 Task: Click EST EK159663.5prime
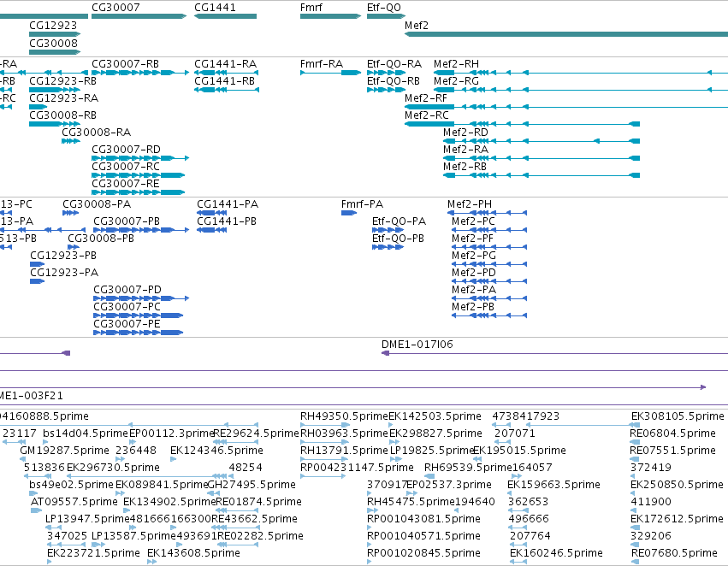(553, 485)
